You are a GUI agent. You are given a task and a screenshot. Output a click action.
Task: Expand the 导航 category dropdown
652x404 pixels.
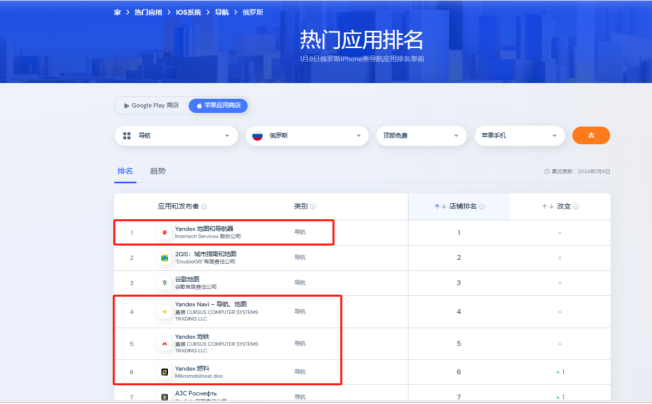[176, 136]
